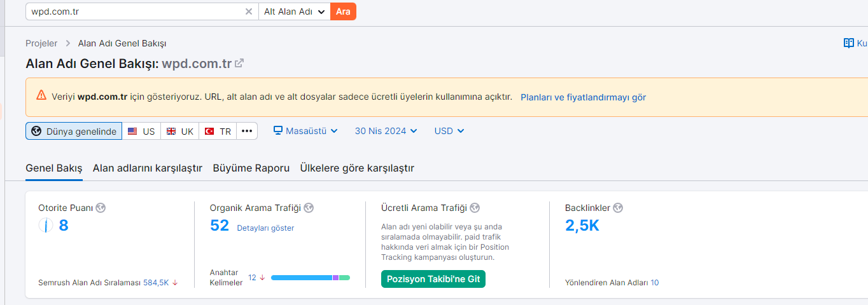Open the 30 Nis 2024 date dropdown

386,131
